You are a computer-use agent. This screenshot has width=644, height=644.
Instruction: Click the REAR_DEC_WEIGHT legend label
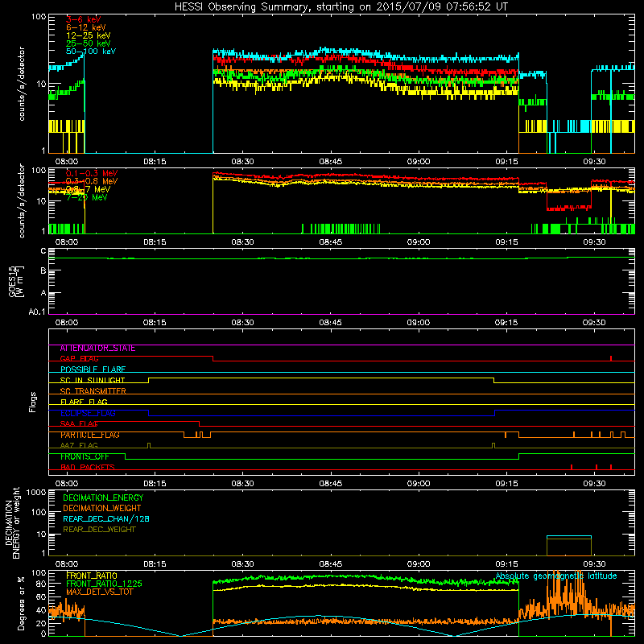pyautogui.click(x=99, y=530)
